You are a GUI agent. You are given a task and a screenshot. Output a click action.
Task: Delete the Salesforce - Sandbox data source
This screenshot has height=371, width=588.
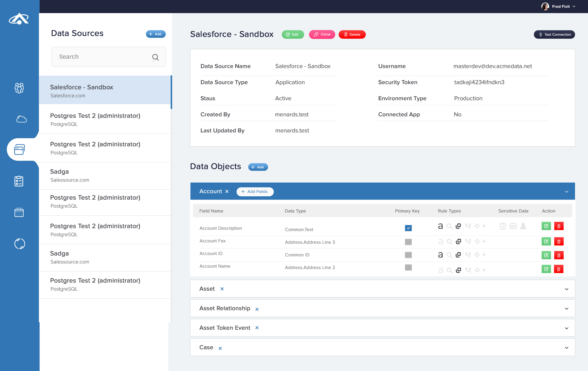tap(352, 34)
